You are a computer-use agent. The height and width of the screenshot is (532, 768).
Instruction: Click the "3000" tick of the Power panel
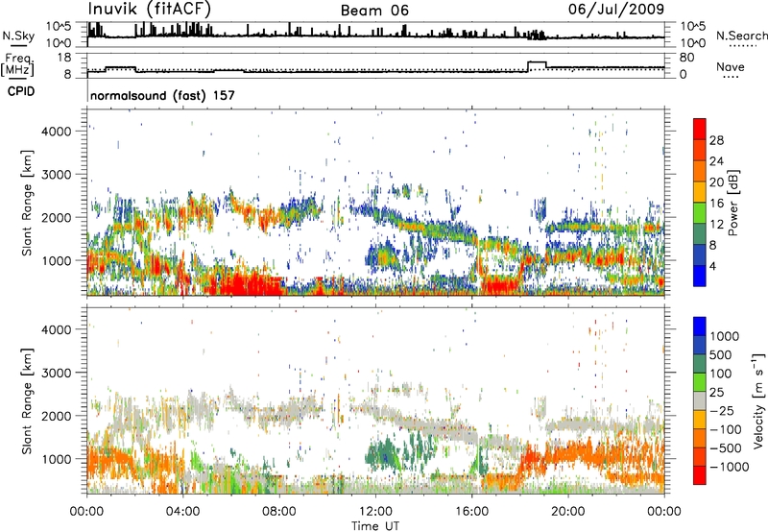coord(57,175)
